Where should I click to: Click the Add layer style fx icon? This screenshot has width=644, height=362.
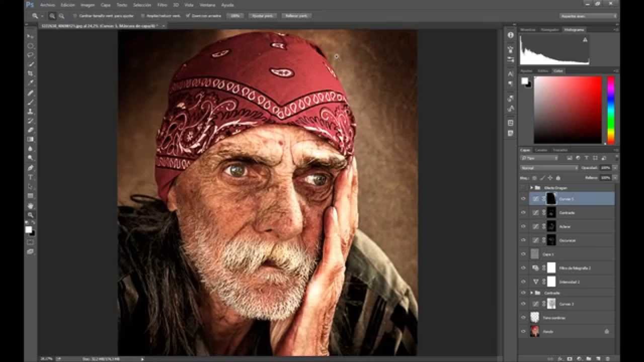560,359
